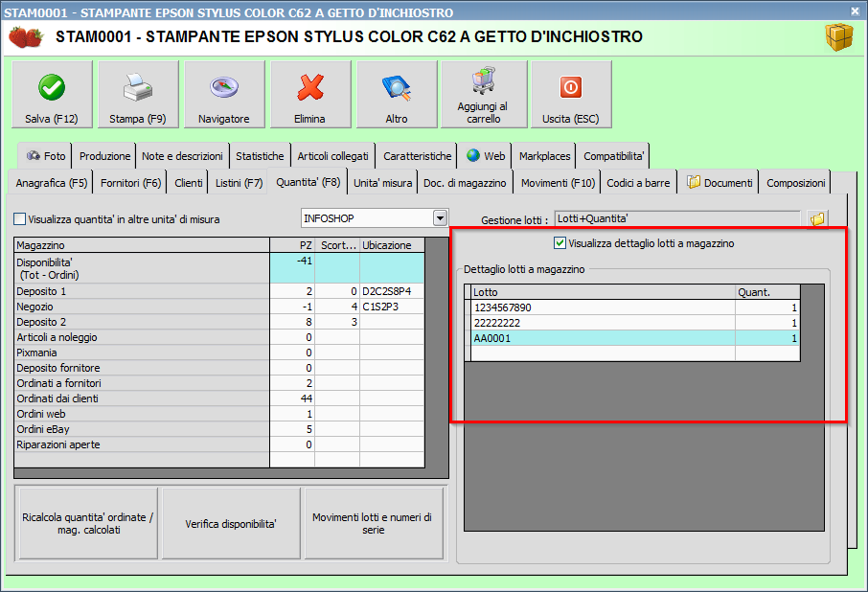Open the Listini (F7) tab
Image resolution: width=868 pixels, height=592 pixels.
coord(239,183)
